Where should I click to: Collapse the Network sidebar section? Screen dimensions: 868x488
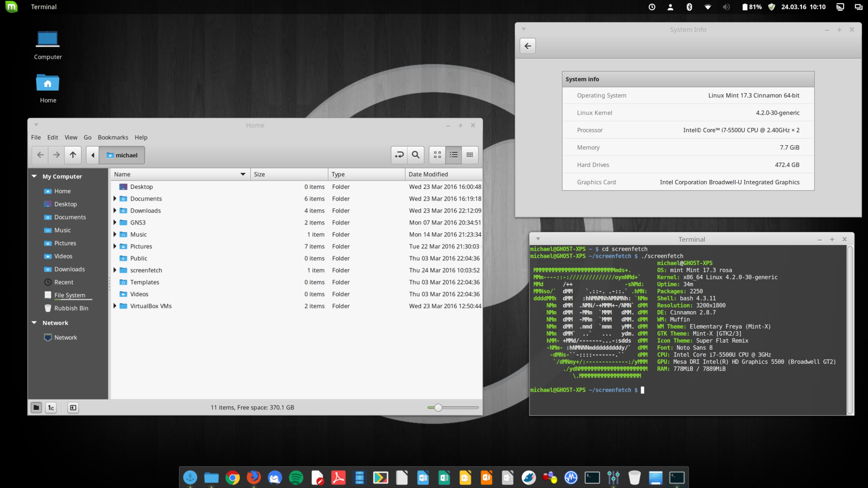(34, 323)
